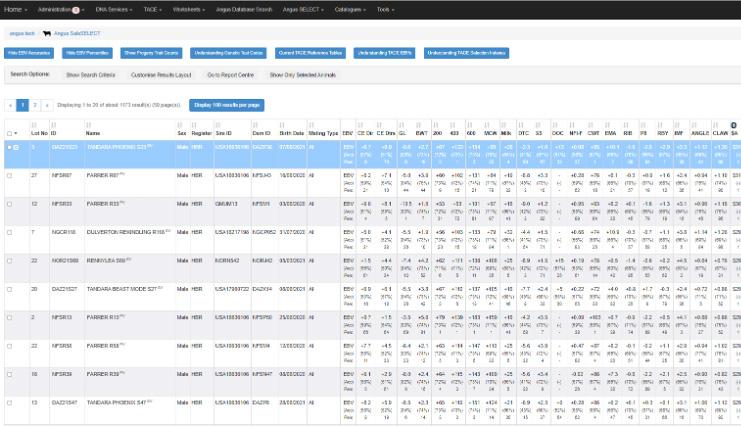Image resolution: width=741 pixels, height=426 pixels.
Task: Open the Home dropdown menu
Action: tap(15, 9)
